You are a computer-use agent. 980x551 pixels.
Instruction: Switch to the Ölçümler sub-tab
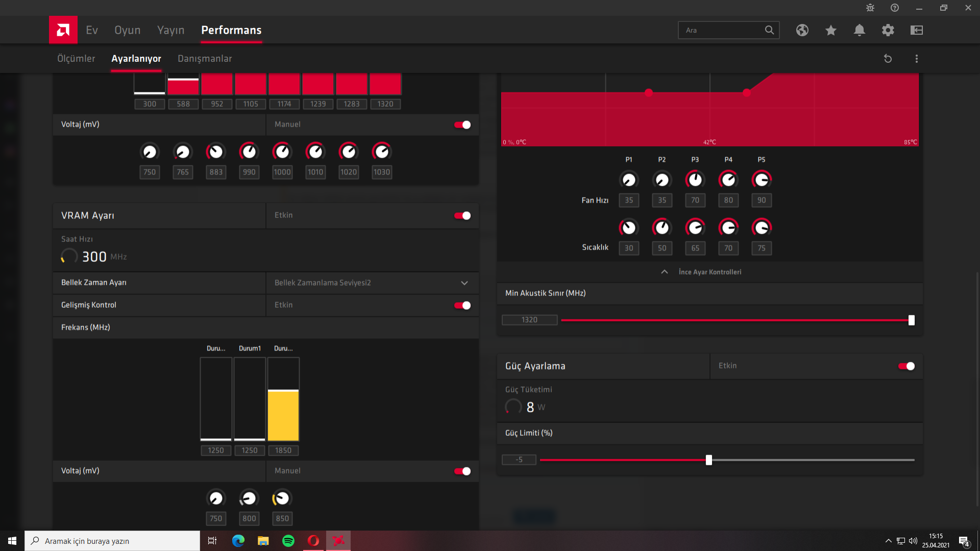coord(76,59)
